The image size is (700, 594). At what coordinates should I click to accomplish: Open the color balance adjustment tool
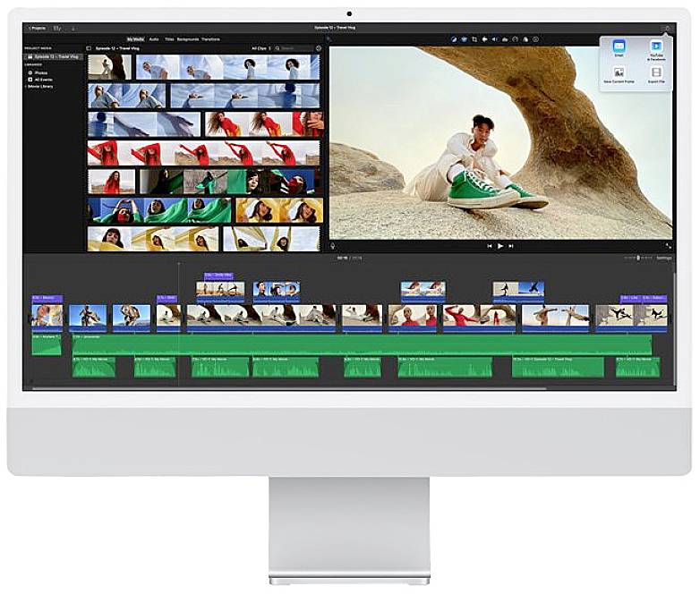pyautogui.click(x=454, y=39)
